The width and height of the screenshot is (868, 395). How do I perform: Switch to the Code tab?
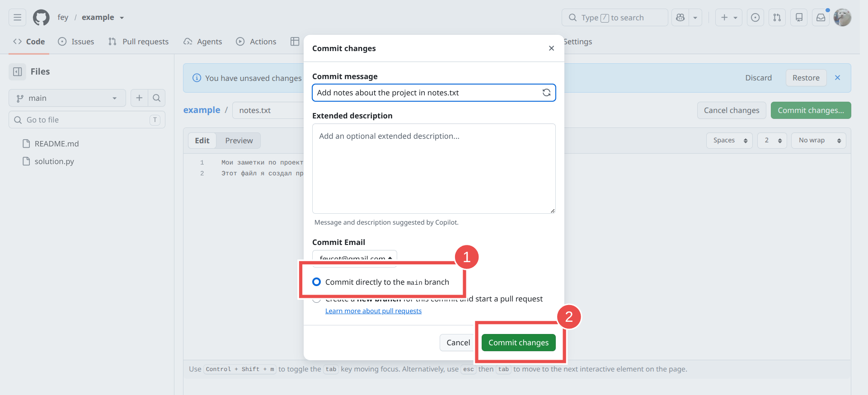tap(29, 42)
